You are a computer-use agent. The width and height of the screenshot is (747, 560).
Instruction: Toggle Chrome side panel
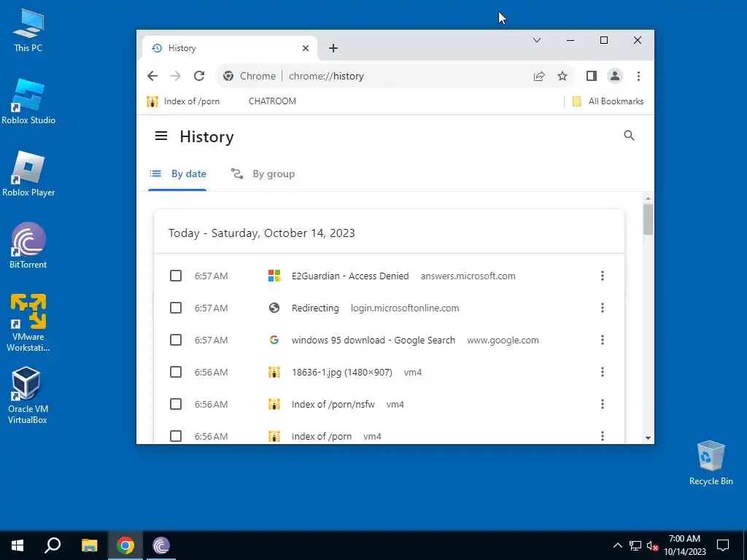(591, 76)
